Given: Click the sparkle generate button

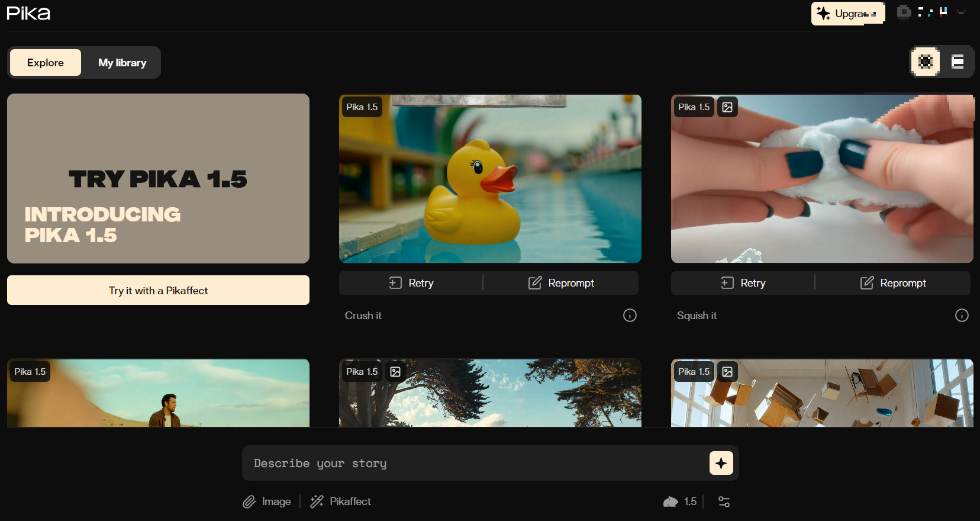Looking at the screenshot, I should coord(721,463).
